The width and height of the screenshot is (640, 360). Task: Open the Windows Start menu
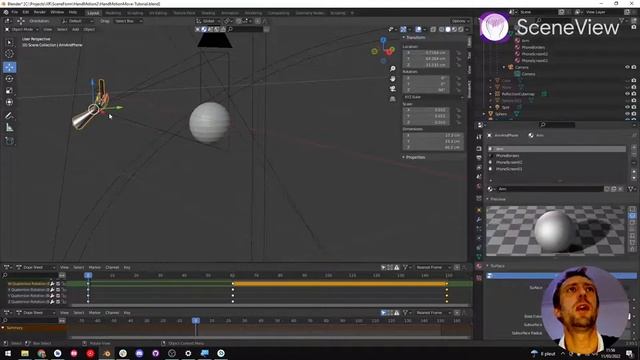click(x=8, y=353)
